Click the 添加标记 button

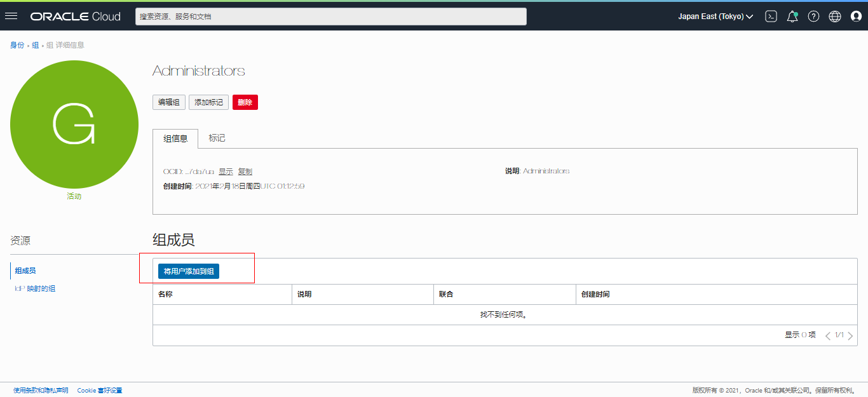click(208, 102)
